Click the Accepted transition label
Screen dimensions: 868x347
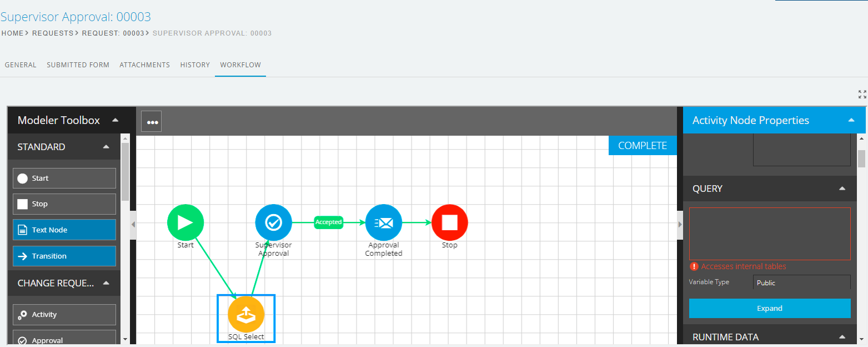tap(328, 222)
